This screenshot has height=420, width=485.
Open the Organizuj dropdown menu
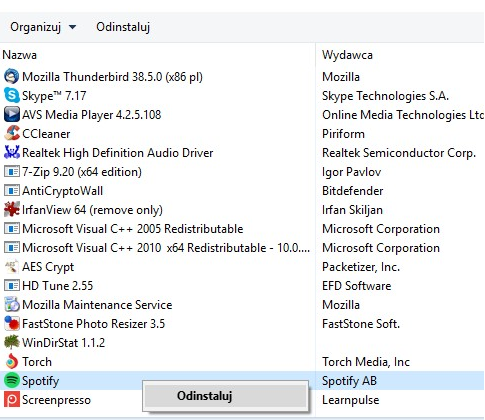click(43, 27)
